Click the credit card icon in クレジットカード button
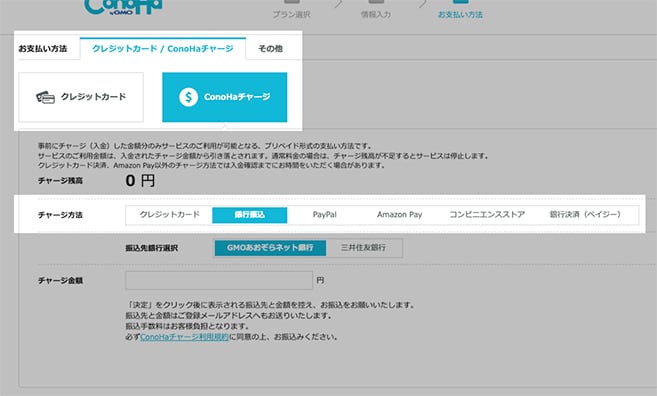 coord(45,97)
